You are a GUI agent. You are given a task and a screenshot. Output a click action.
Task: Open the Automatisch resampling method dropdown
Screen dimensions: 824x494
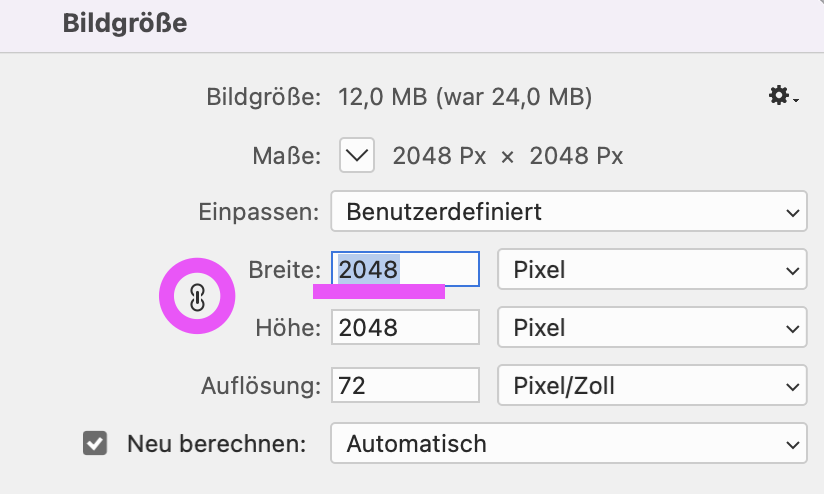pyautogui.click(x=569, y=444)
